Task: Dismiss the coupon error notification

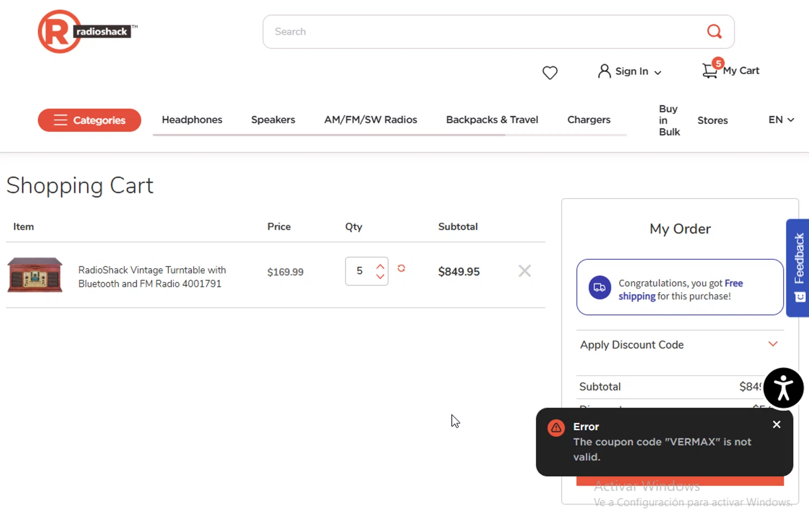Action: coord(777,424)
